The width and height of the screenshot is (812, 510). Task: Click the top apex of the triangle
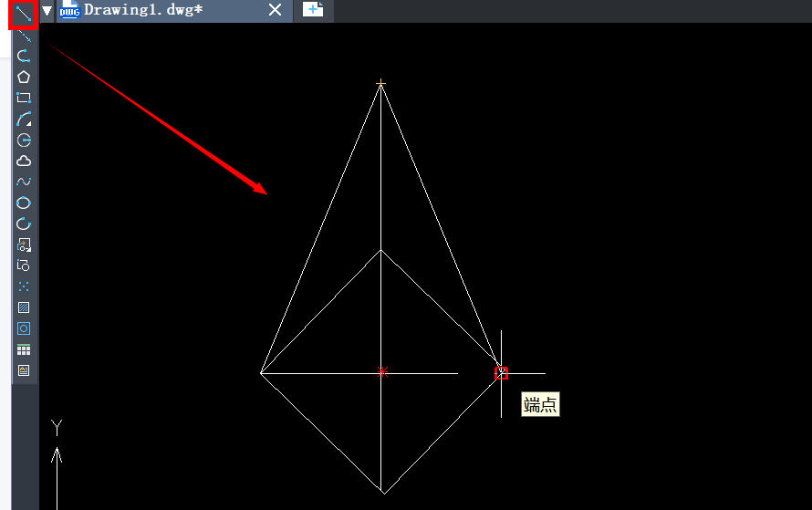pyautogui.click(x=380, y=83)
